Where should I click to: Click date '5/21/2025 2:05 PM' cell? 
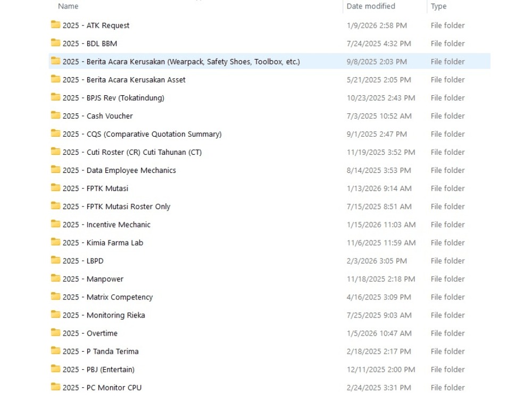379,80
